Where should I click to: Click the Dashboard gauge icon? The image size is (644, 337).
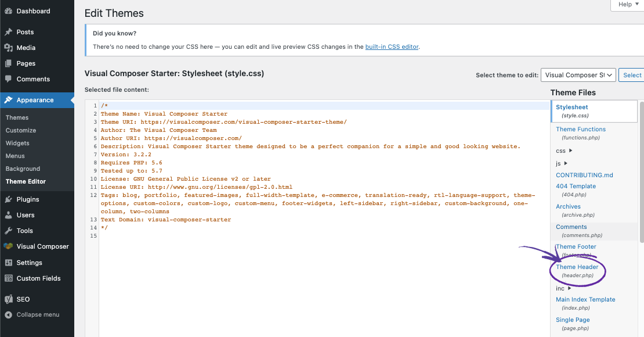click(x=8, y=11)
